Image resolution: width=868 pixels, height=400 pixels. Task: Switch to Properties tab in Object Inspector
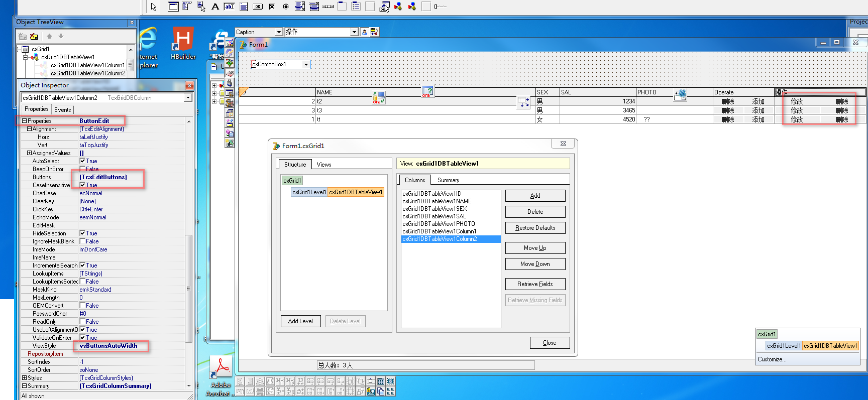pos(37,109)
